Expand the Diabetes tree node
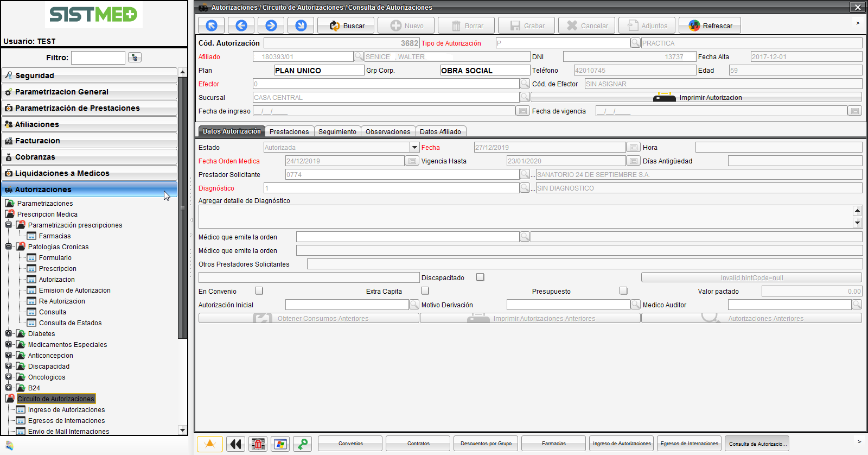The image size is (868, 455). 9,334
